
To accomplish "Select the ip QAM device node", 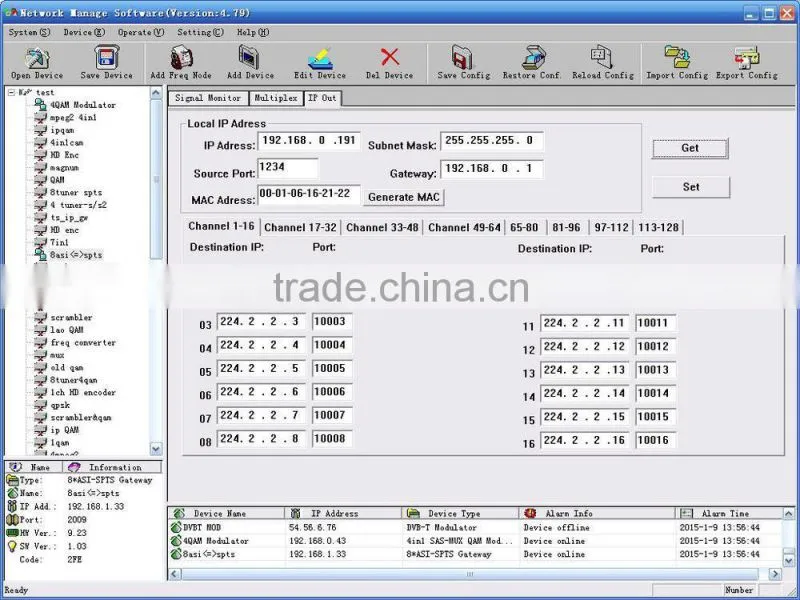I will 64,430.
